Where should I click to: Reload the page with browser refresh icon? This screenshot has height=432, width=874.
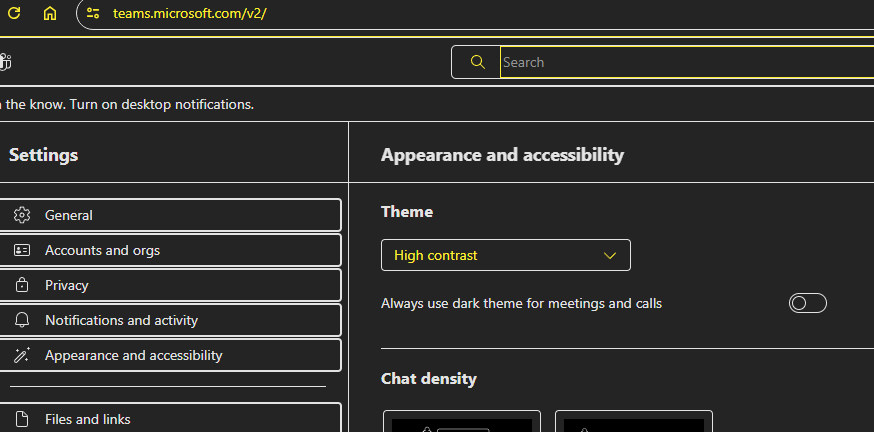coord(14,13)
